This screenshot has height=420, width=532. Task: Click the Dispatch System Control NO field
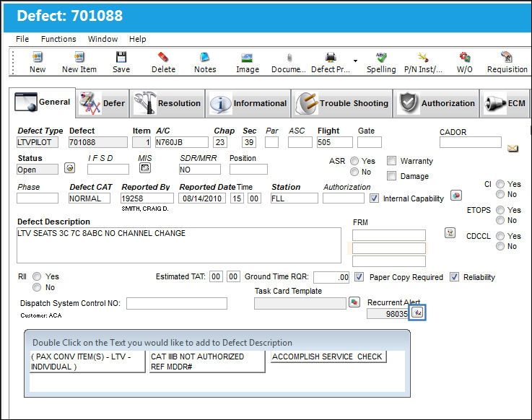[x=177, y=303]
